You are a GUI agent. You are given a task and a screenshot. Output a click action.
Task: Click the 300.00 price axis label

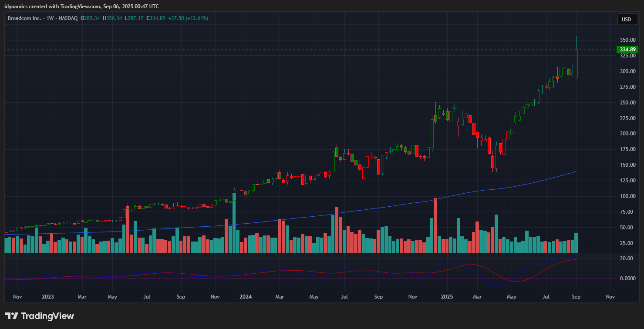tap(628, 71)
